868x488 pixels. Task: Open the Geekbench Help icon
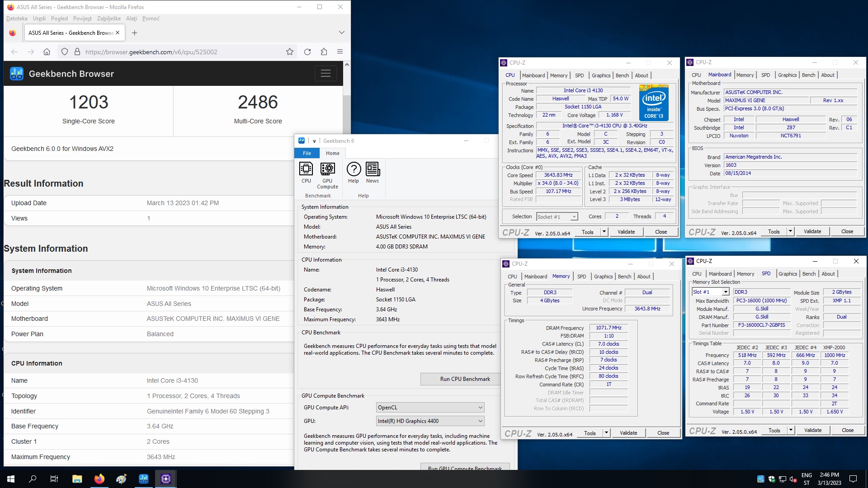coord(354,173)
